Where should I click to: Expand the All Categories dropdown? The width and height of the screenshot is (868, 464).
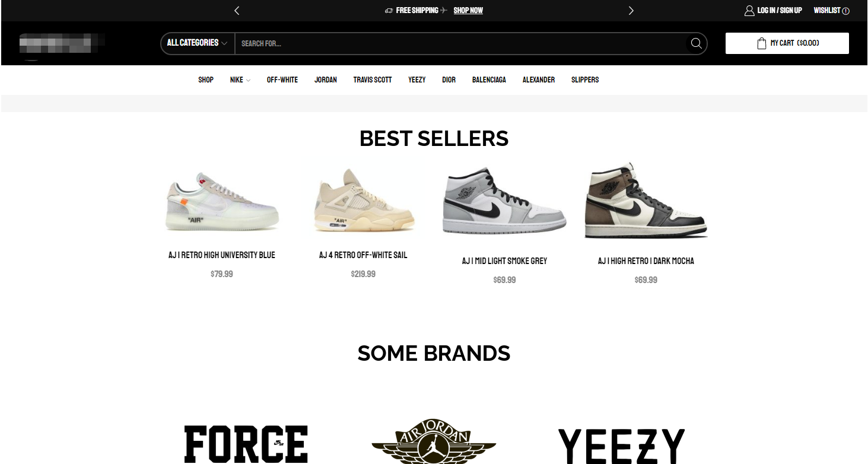(197, 43)
